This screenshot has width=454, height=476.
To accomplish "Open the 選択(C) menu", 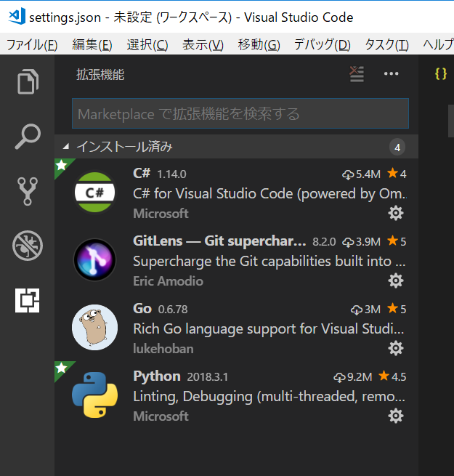I will 147,45.
